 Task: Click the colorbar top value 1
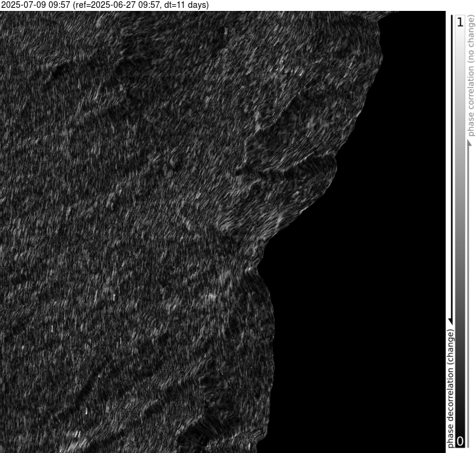click(x=460, y=22)
